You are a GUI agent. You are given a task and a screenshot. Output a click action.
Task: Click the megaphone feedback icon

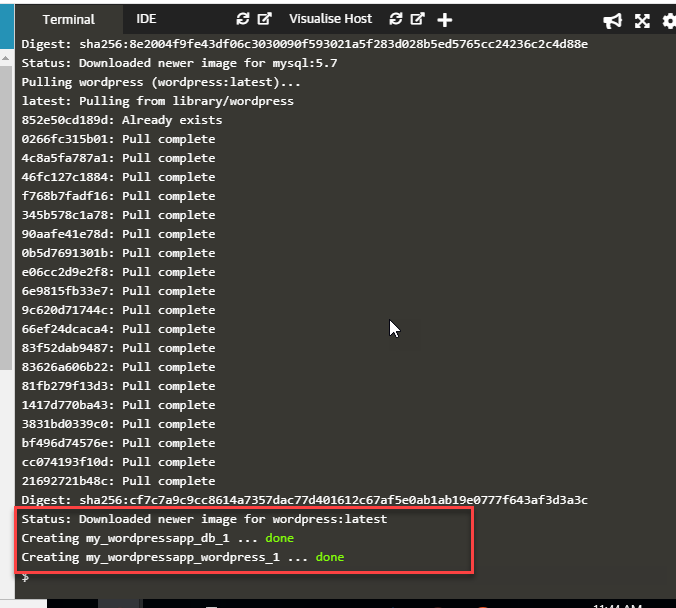point(612,20)
